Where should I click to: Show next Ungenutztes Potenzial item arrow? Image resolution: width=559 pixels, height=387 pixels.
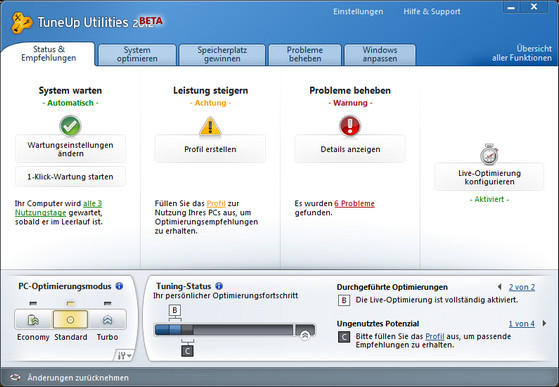[544, 323]
